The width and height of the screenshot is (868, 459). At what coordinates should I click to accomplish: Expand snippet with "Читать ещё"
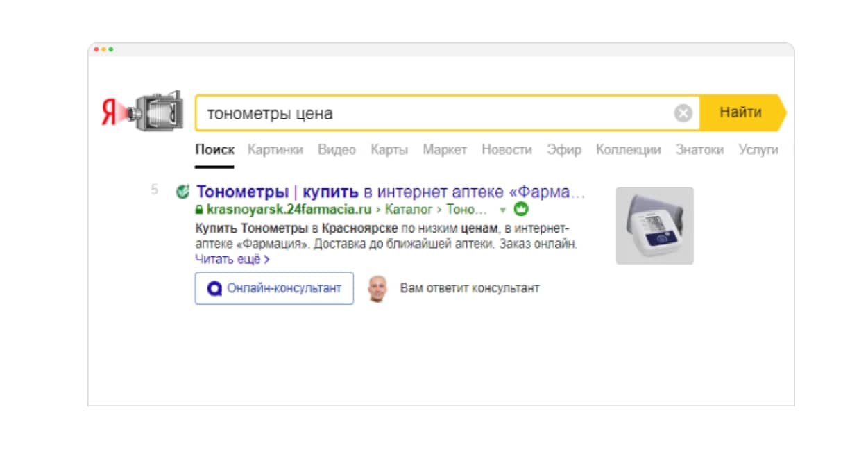point(232,259)
